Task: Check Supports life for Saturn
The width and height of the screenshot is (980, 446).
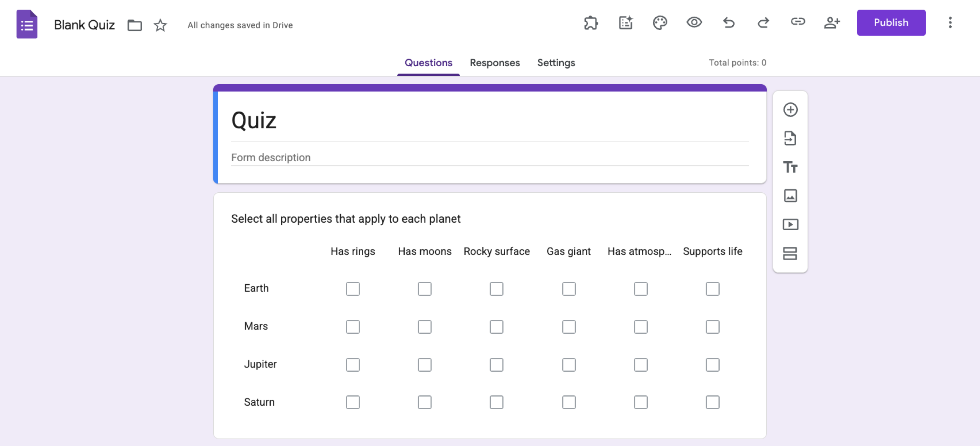Action: point(712,402)
